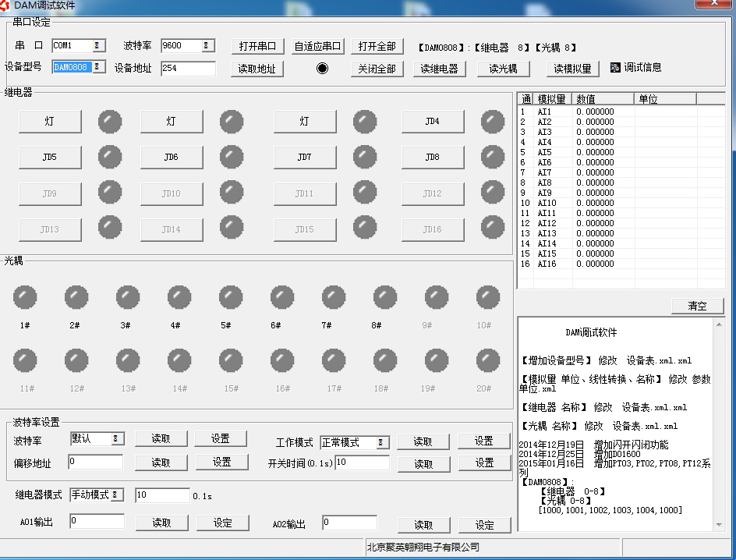Open the 工作模式 正常模式 dropdown
736x560 pixels.
(x=381, y=442)
